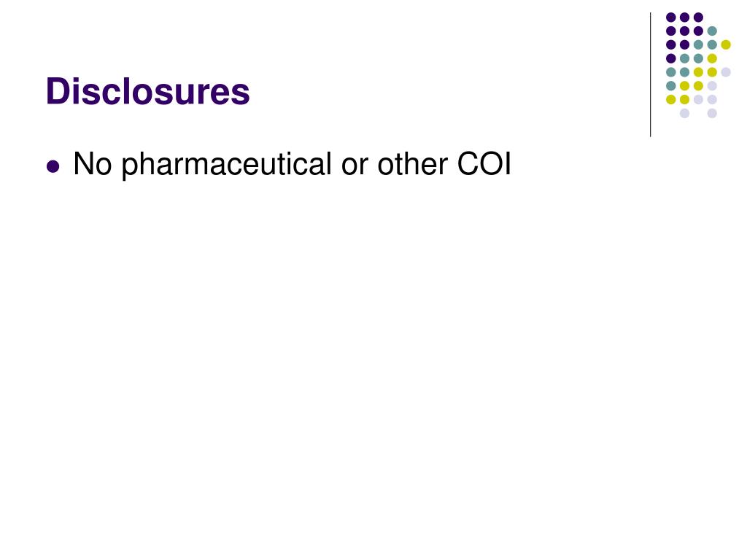Select the teal dot starting the sixth dot row
The height and width of the screenshot is (560, 747).
coord(671,86)
